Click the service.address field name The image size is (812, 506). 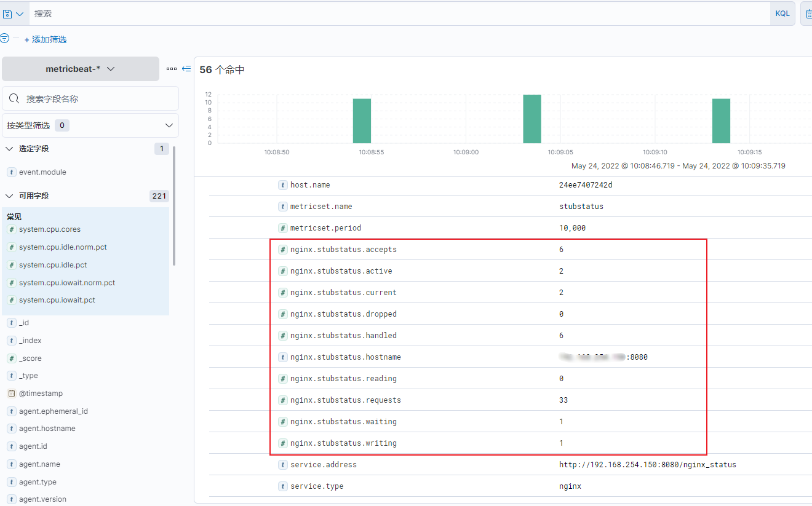point(324,465)
